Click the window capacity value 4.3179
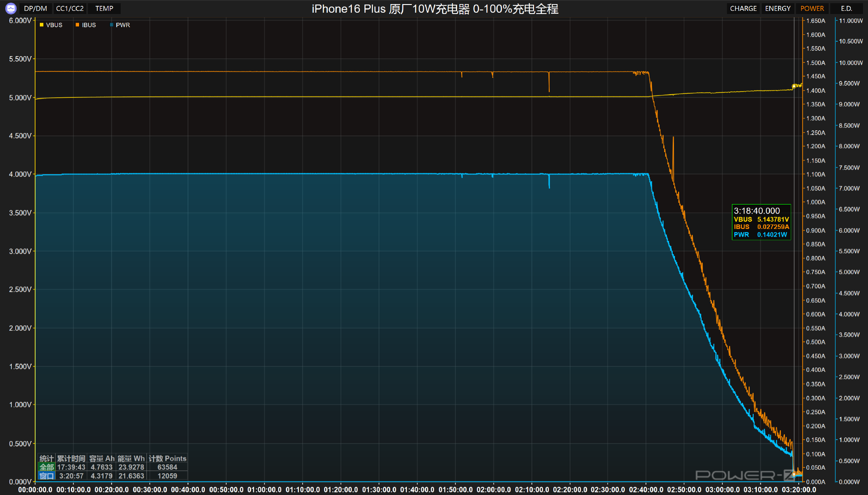 click(101, 476)
